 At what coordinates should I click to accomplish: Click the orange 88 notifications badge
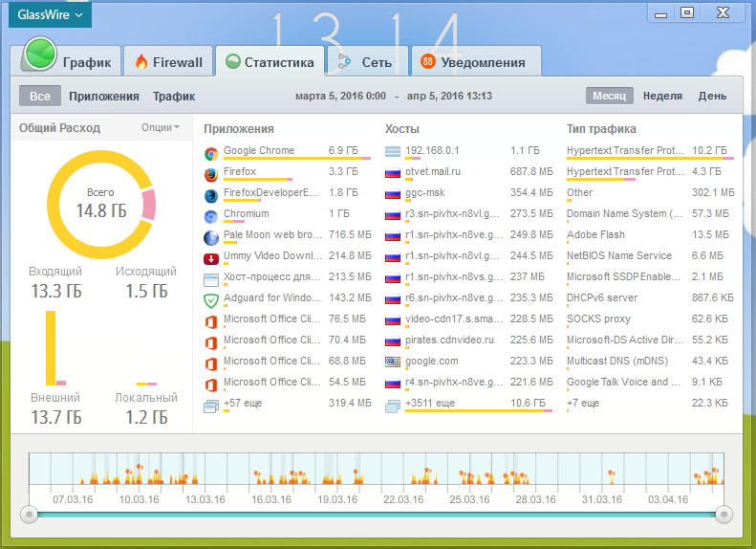tap(427, 61)
